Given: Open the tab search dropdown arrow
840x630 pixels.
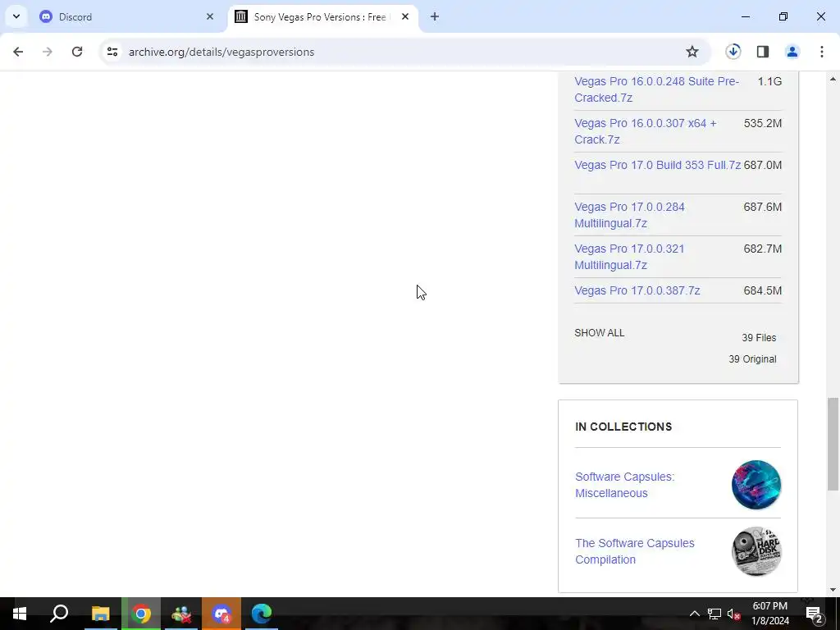Looking at the screenshot, I should coord(16,16).
